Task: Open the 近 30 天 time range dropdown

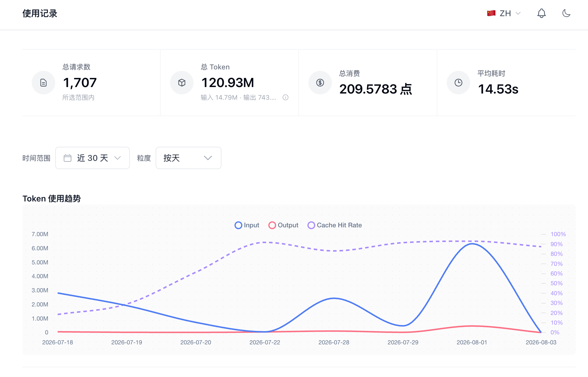Action: [93, 158]
